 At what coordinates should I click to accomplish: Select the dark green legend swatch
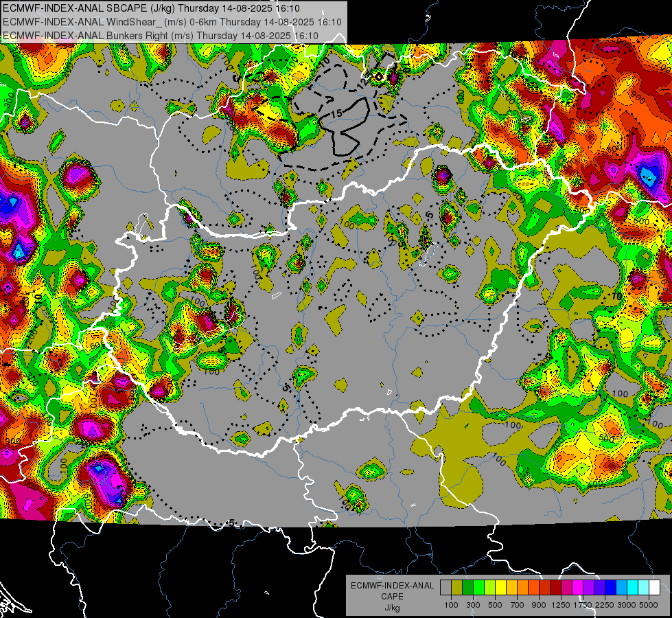click(x=467, y=588)
